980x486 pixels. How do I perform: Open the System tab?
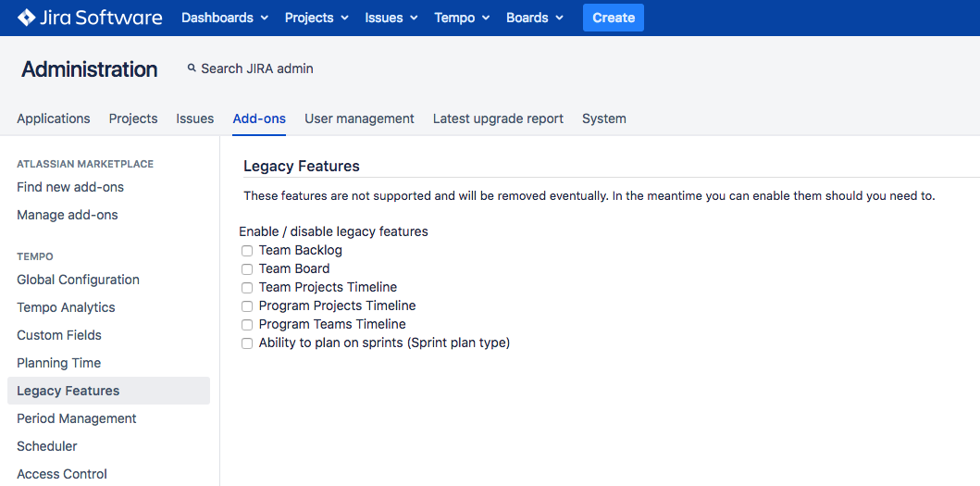603,118
